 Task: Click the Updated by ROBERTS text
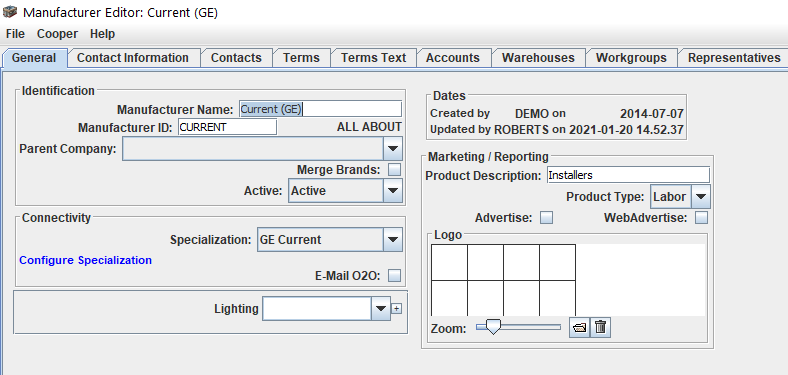point(490,130)
